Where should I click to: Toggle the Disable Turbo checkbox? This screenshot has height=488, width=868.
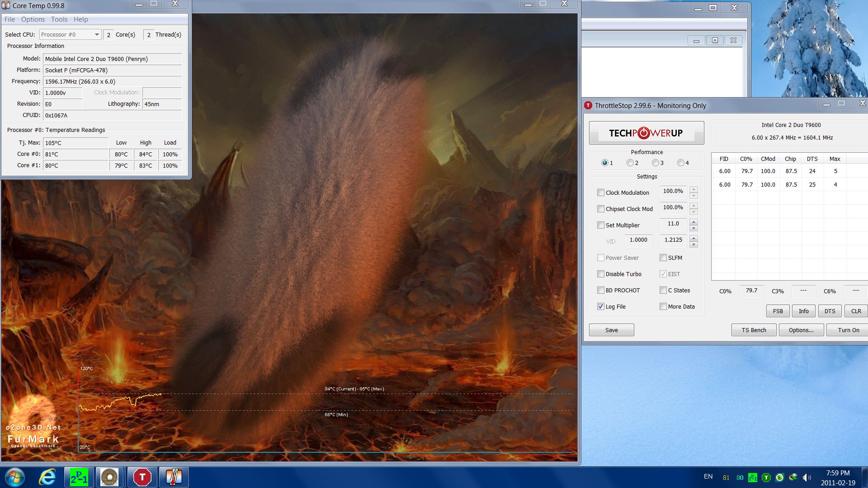(x=601, y=274)
